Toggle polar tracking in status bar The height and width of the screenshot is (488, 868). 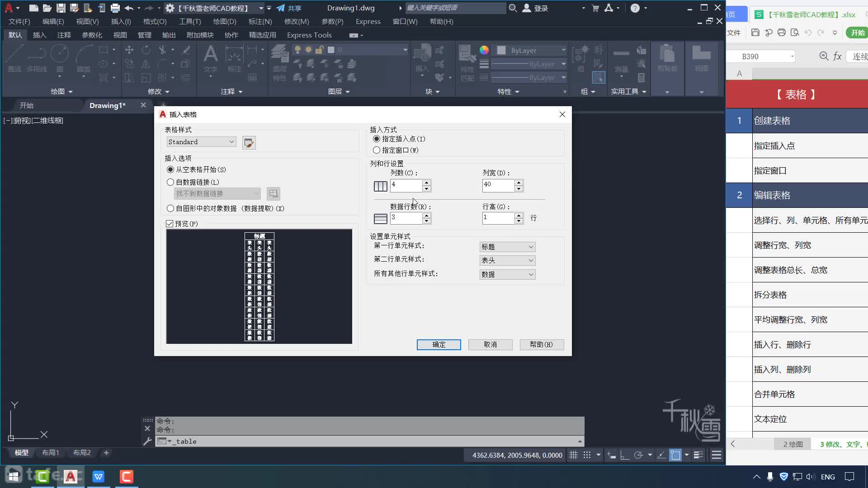(x=638, y=455)
